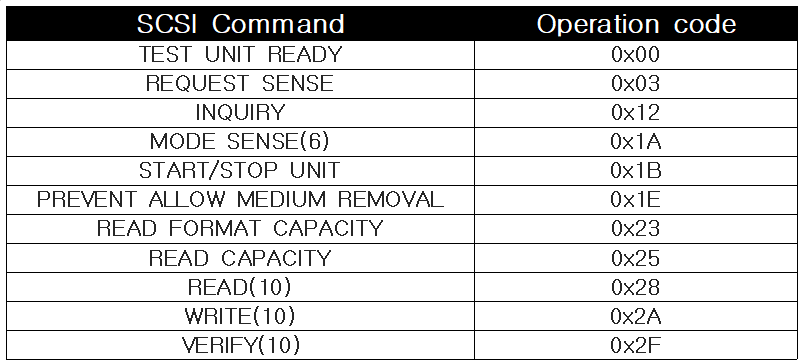
Task: Select the MODE SENSE(6) cell
Action: [x=240, y=142]
